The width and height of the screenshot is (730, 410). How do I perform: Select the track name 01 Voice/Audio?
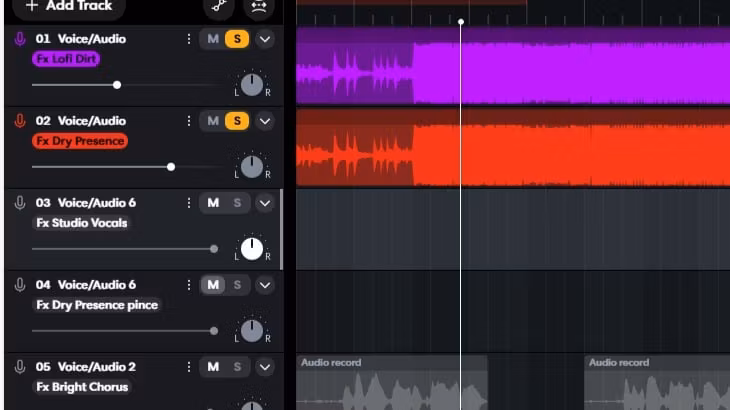pyautogui.click(x=81, y=39)
